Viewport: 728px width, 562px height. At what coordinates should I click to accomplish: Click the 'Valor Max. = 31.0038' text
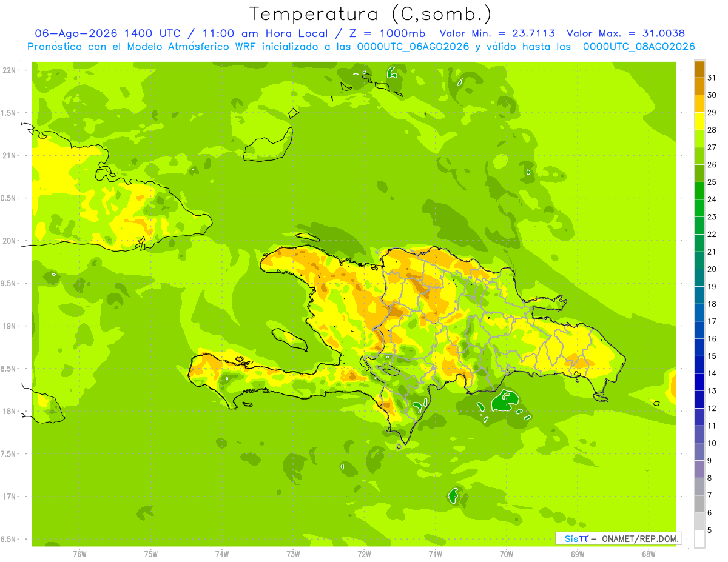pyautogui.click(x=625, y=33)
